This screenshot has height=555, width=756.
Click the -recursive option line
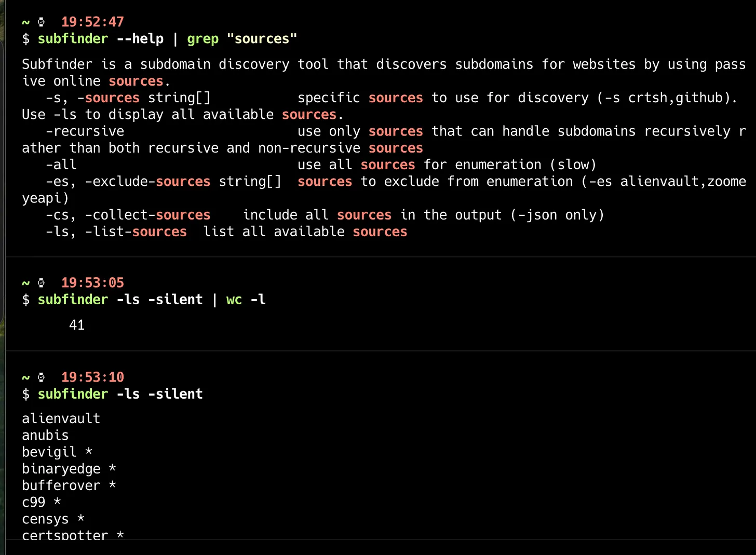coord(85,131)
